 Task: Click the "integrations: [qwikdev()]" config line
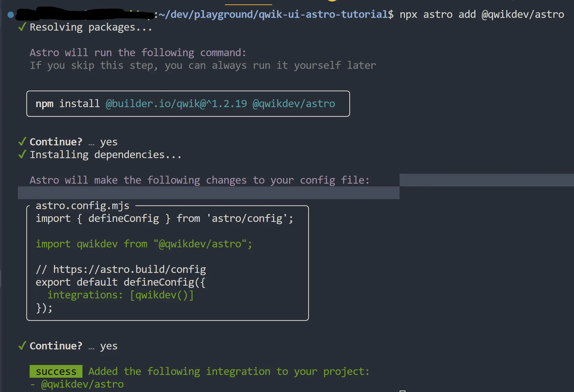tap(121, 295)
